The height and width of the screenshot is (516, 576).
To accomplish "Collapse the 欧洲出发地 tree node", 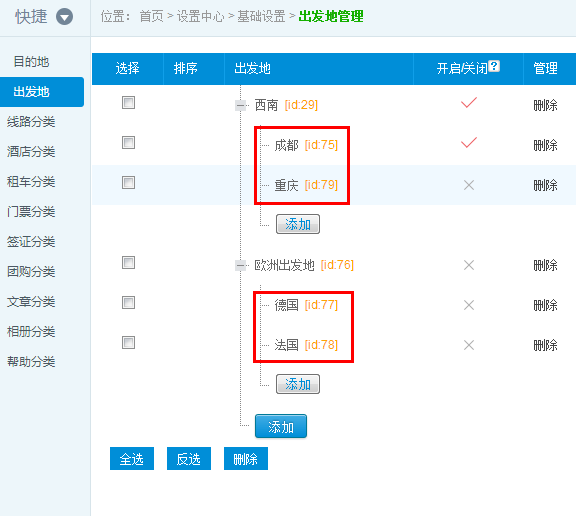I will pyautogui.click(x=241, y=265).
